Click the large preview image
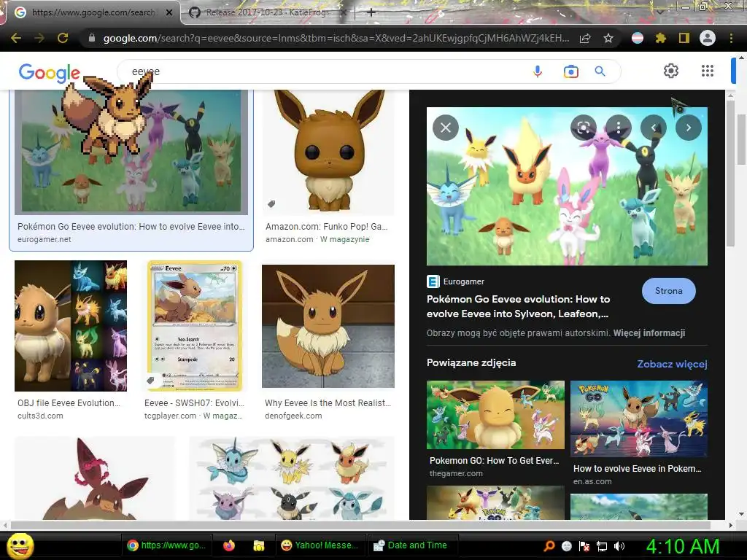 (x=567, y=186)
